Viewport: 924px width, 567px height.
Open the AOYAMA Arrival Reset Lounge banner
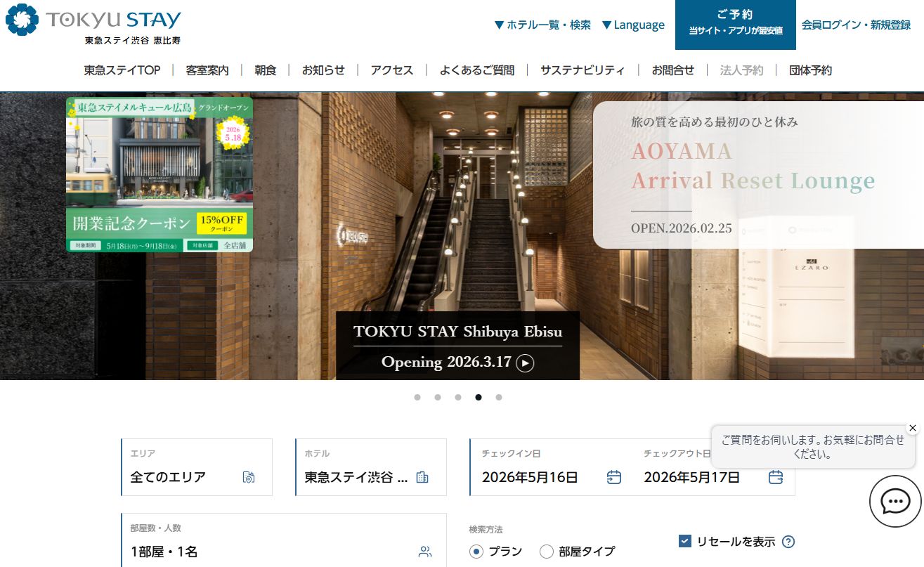(758, 175)
